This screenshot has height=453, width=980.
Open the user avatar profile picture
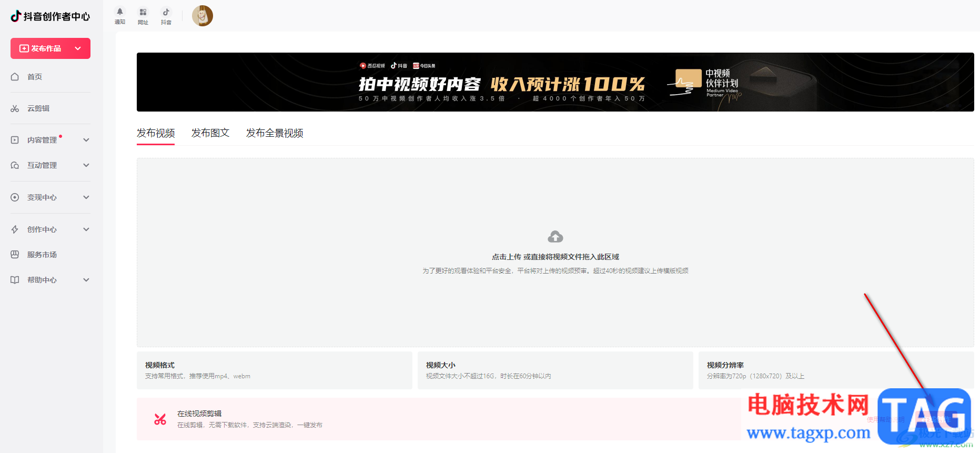coord(203,16)
